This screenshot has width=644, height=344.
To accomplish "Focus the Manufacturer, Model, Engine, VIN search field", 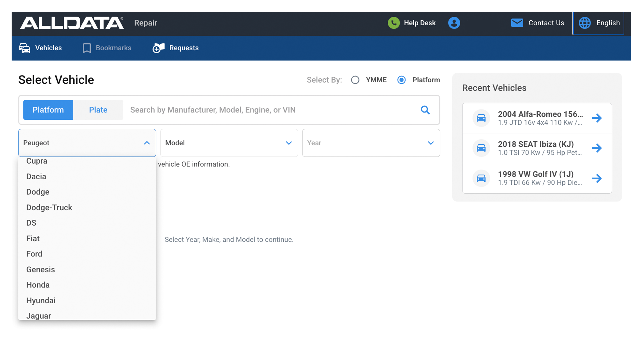I will pyautogui.click(x=272, y=110).
